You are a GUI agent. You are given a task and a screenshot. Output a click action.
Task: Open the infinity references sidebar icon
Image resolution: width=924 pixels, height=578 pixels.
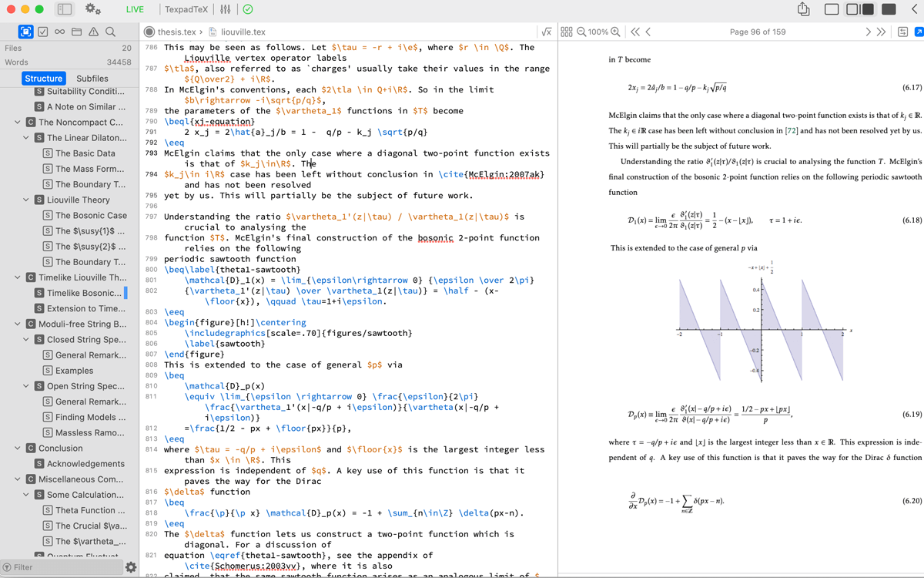tap(59, 32)
